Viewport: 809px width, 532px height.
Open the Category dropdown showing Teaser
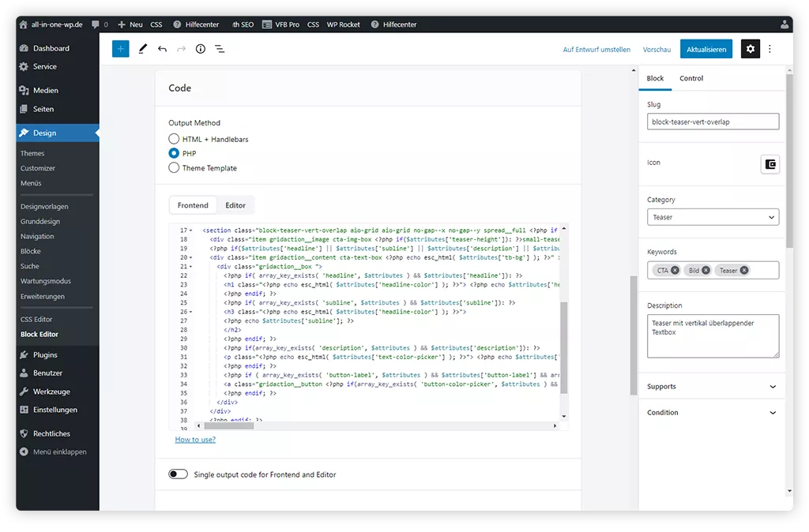(713, 216)
